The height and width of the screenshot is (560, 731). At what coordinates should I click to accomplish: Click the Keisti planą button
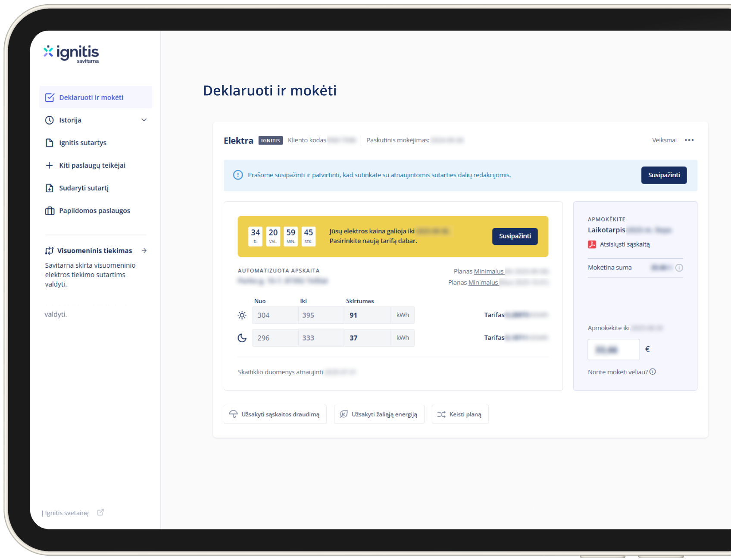[x=460, y=414]
